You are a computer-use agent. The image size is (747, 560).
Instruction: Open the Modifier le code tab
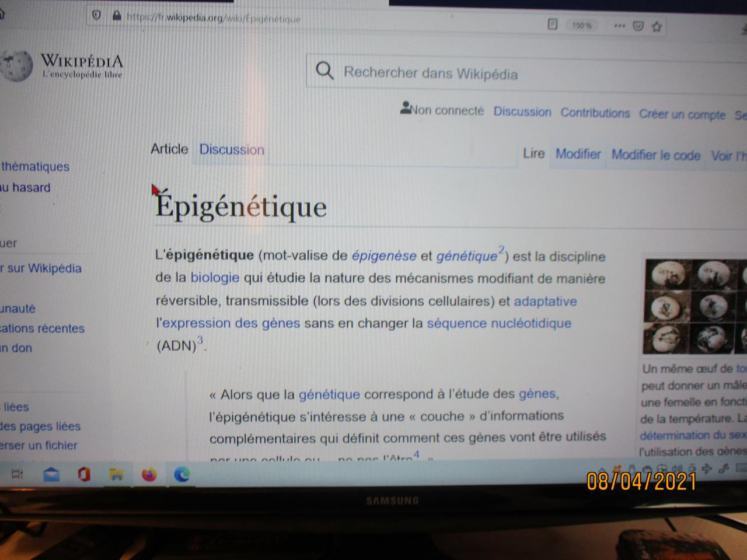(656, 155)
